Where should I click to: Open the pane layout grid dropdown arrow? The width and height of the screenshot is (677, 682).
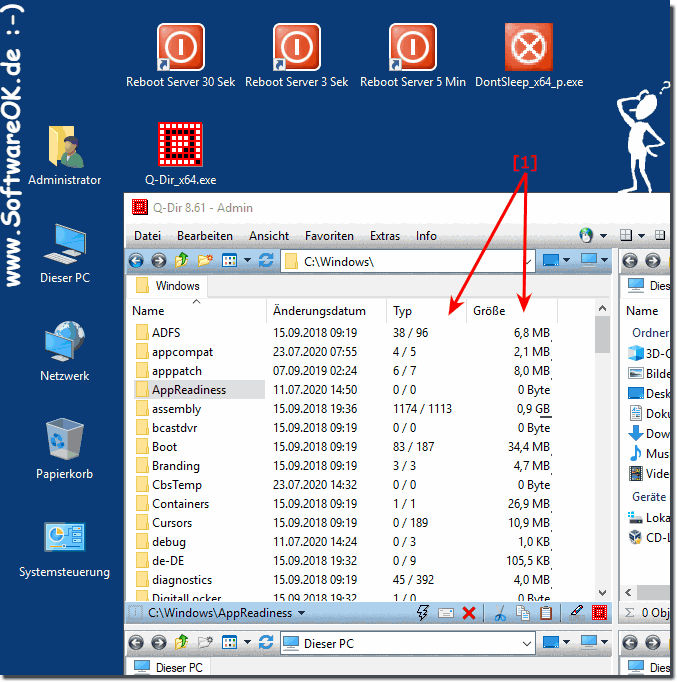click(x=641, y=236)
